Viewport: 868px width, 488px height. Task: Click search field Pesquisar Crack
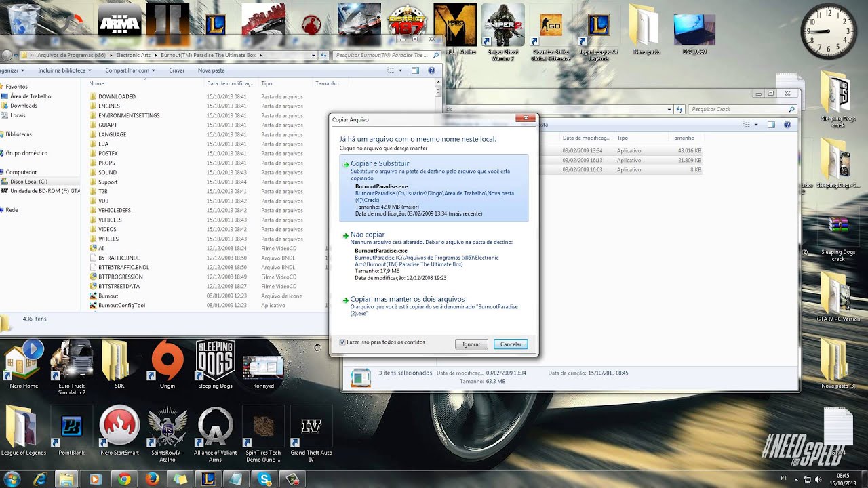click(x=741, y=109)
